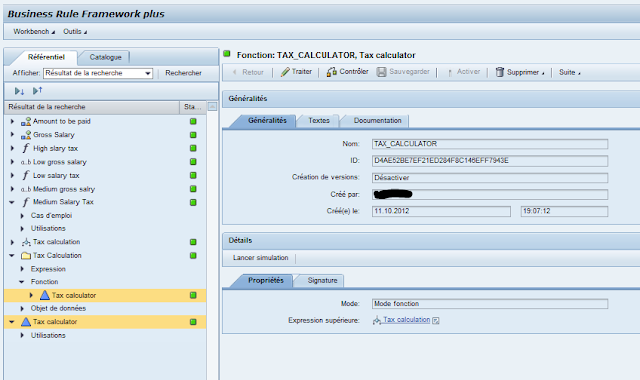Click the creation time field 19:07:12

pyautogui.click(x=564, y=211)
